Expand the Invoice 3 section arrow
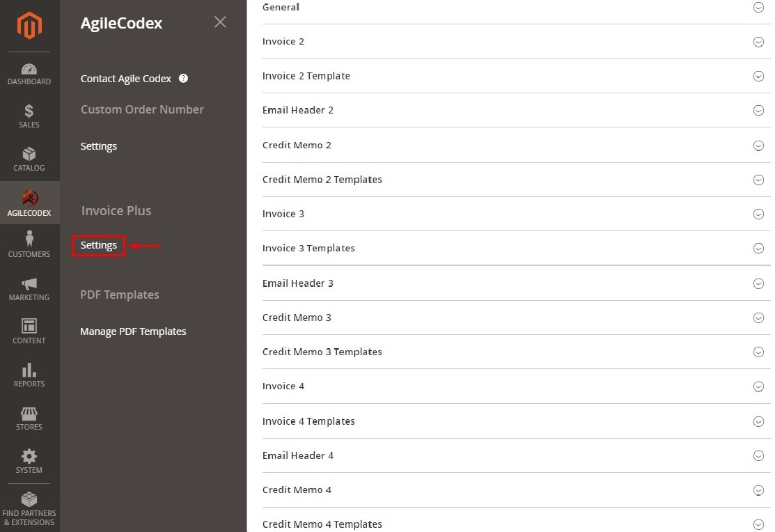 [758, 214]
